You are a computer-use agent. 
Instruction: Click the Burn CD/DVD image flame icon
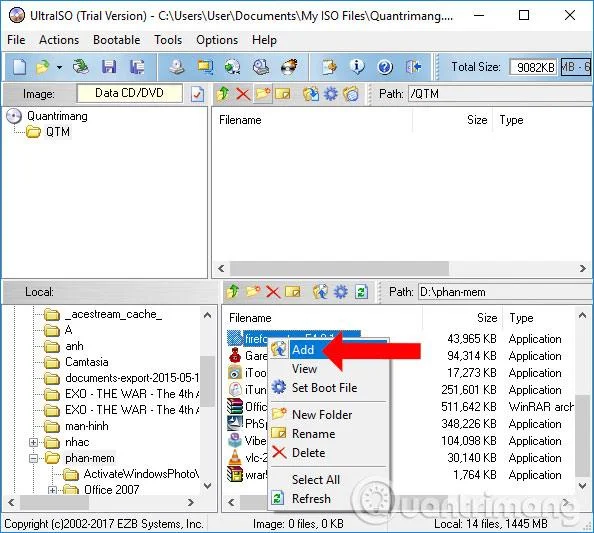[289, 67]
